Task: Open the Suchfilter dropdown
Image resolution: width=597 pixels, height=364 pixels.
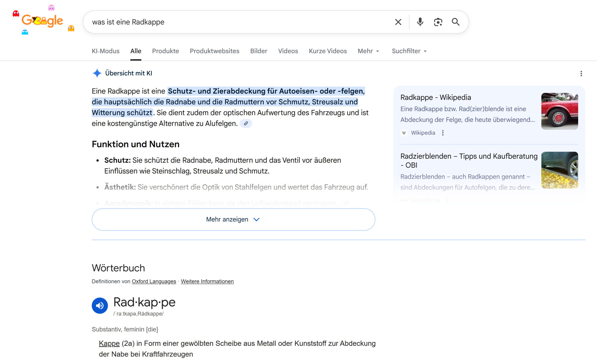Action: (409, 51)
